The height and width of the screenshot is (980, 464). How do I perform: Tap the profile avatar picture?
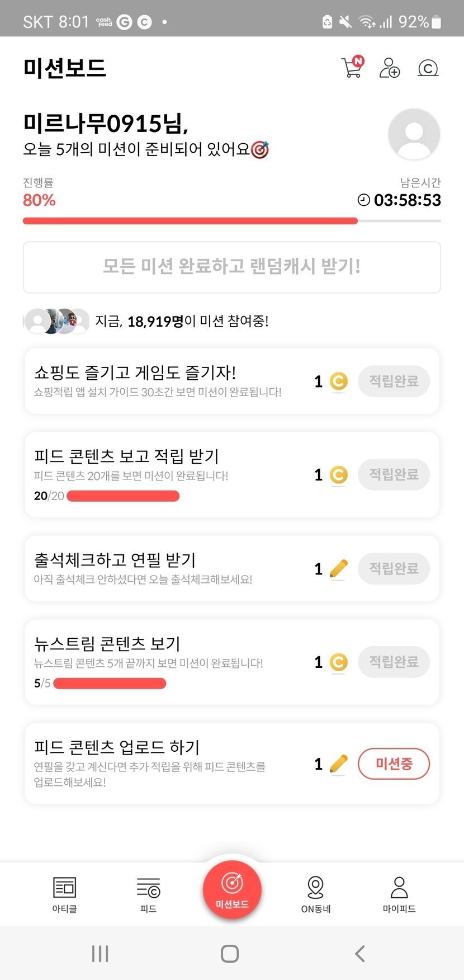point(414,134)
